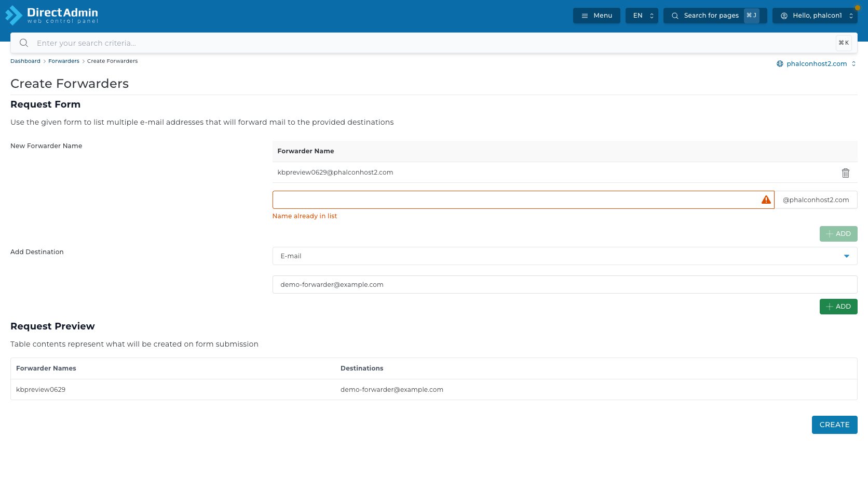Click the Forwarder Name list header
The width and height of the screenshot is (868, 489).
coord(306,151)
